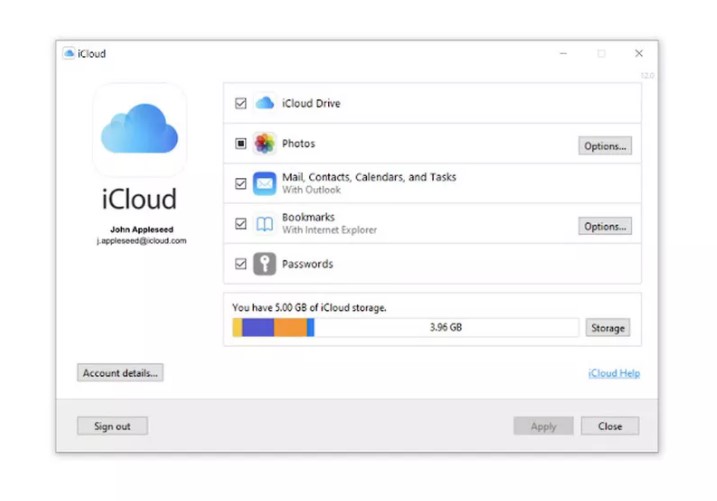Uncheck the Passwords checkbox
This screenshot has height=501, width=717.
(x=241, y=264)
